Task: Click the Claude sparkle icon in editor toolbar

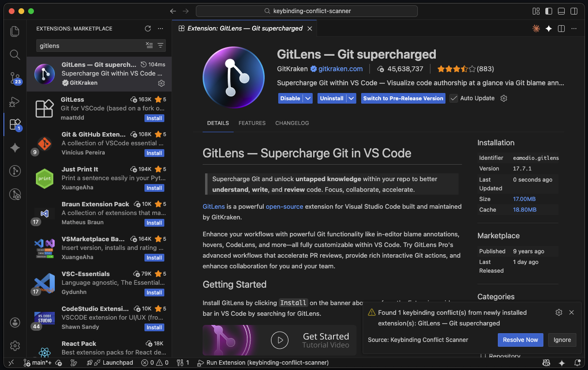Action: 536,29
